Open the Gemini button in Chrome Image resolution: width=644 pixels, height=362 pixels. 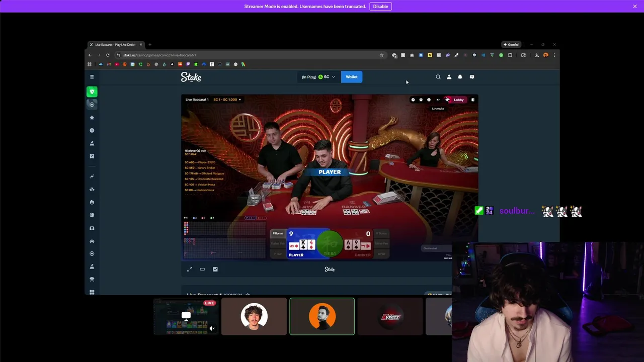pos(511,45)
